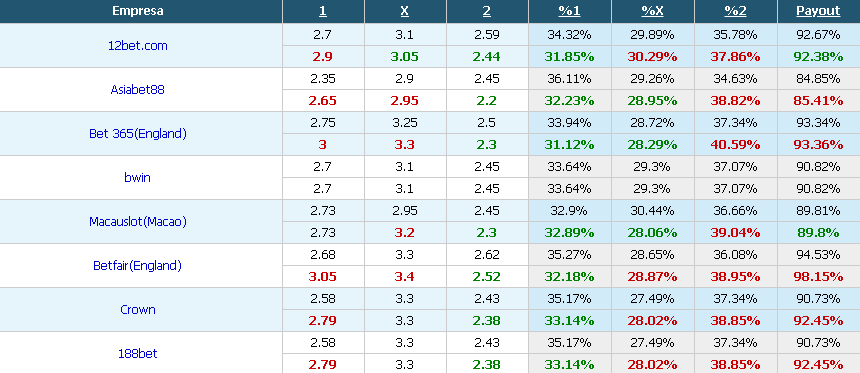Sort table by %2 header
The height and width of the screenshot is (373, 860).
click(x=735, y=11)
